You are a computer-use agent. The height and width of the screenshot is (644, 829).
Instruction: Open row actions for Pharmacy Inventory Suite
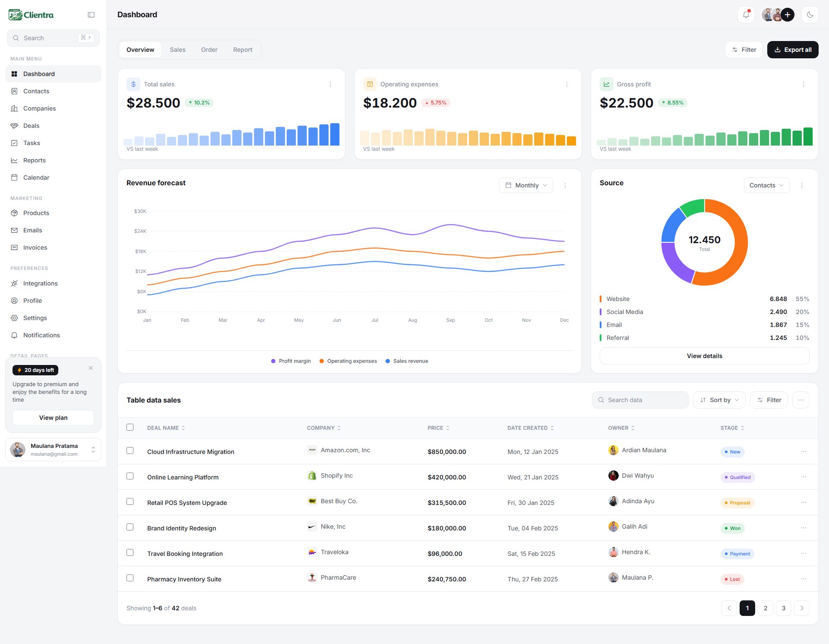pos(804,579)
